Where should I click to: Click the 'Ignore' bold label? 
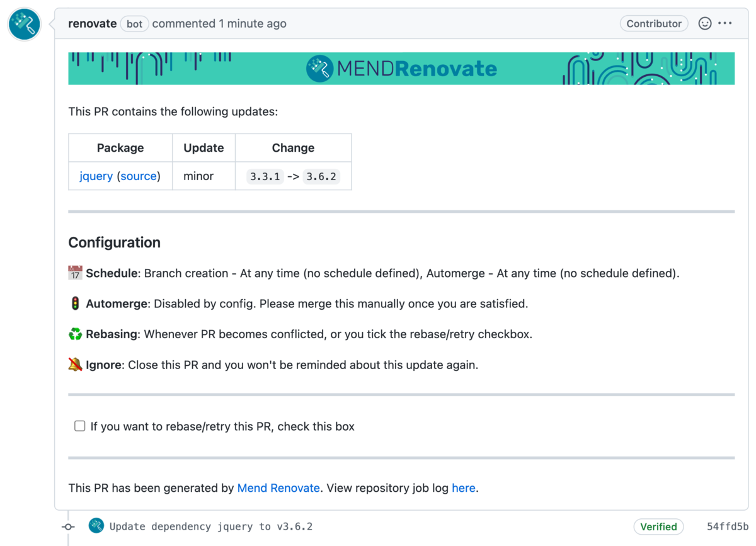(103, 365)
